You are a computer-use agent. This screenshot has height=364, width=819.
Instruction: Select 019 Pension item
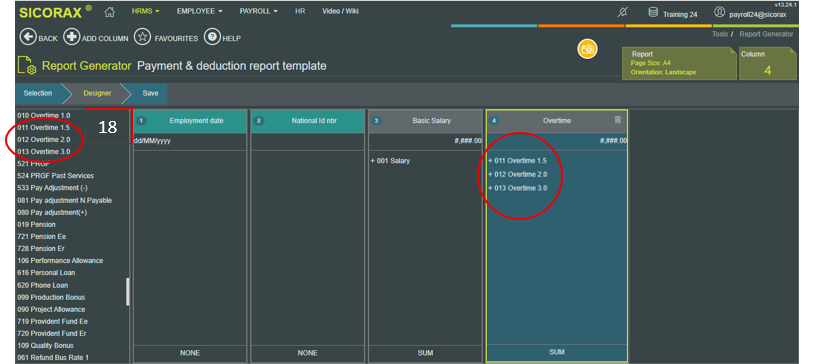coord(36,225)
